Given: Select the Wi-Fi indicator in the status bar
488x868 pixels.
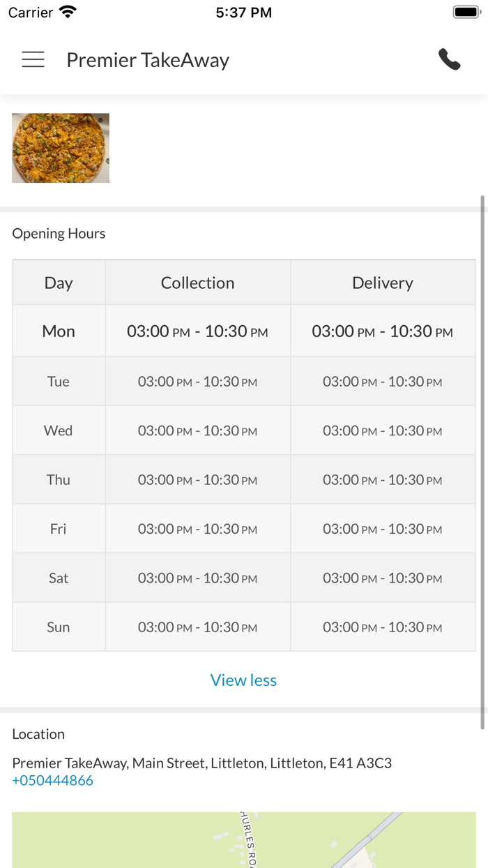Looking at the screenshot, I should point(65,11).
